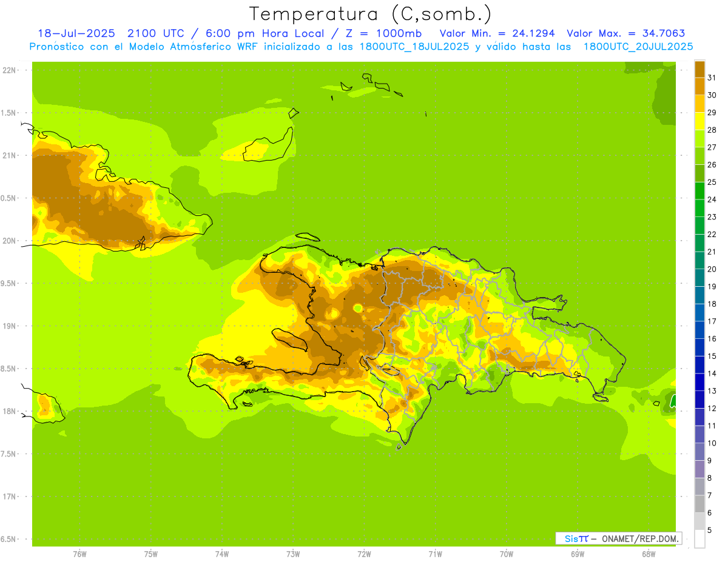728x562 pixels.
Task: Click the latitude label "22N"
Action: (x=9, y=70)
